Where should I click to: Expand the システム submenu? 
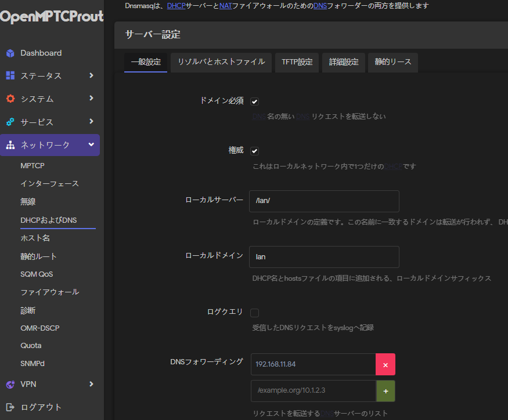(x=91, y=99)
